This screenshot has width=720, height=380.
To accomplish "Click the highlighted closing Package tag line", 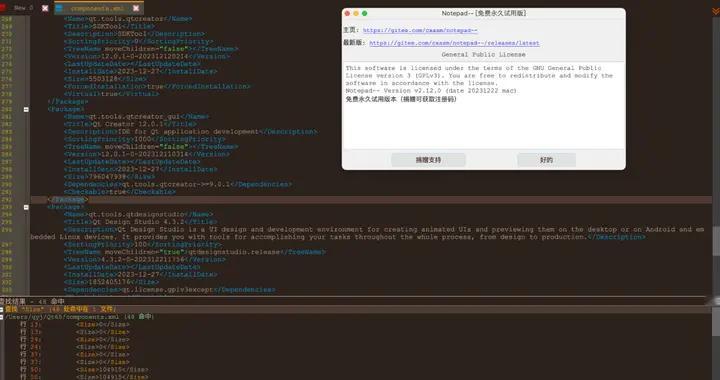I will tap(67, 200).
